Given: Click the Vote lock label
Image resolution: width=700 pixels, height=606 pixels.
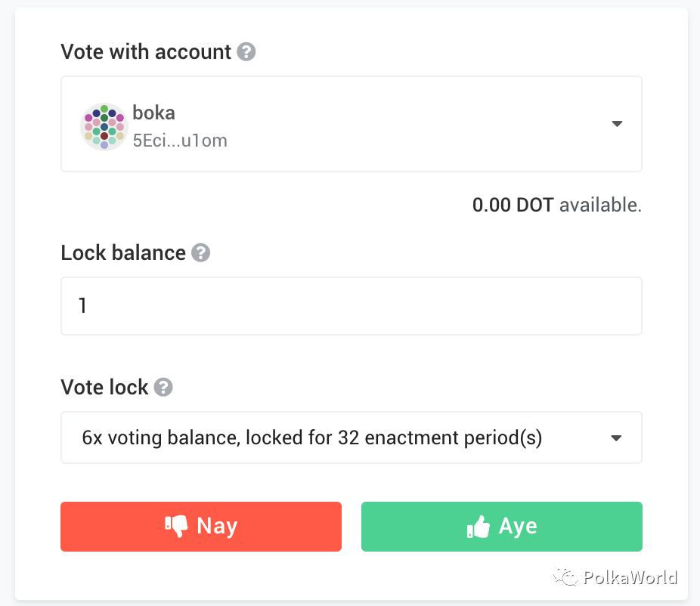Looking at the screenshot, I should (x=104, y=388).
